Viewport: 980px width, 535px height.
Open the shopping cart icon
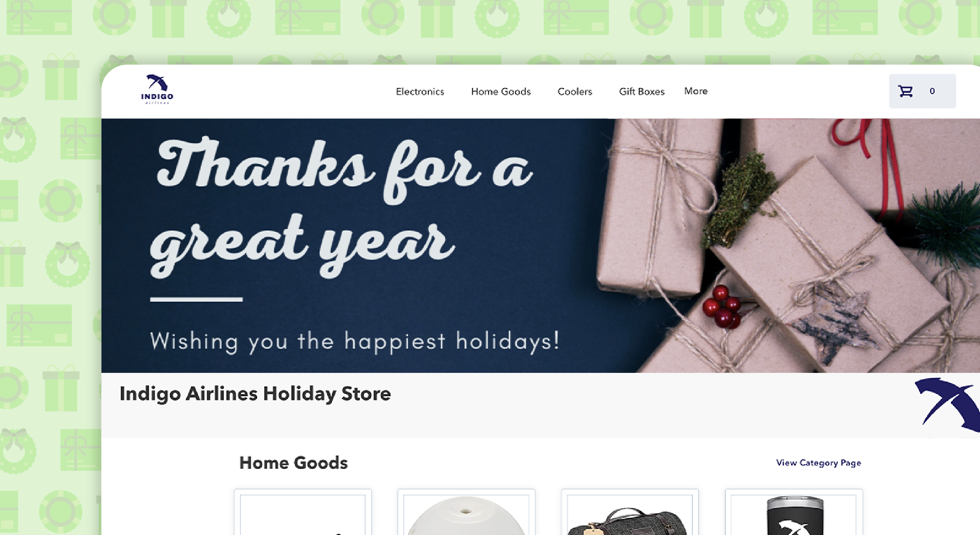905,91
